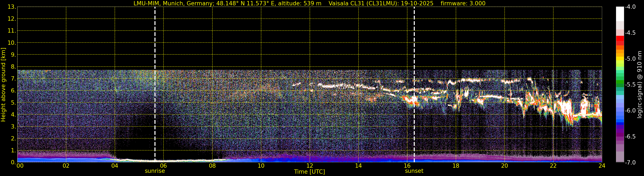Click the -5.0 colorbar tick label
644x176 pixels.
(x=630, y=59)
